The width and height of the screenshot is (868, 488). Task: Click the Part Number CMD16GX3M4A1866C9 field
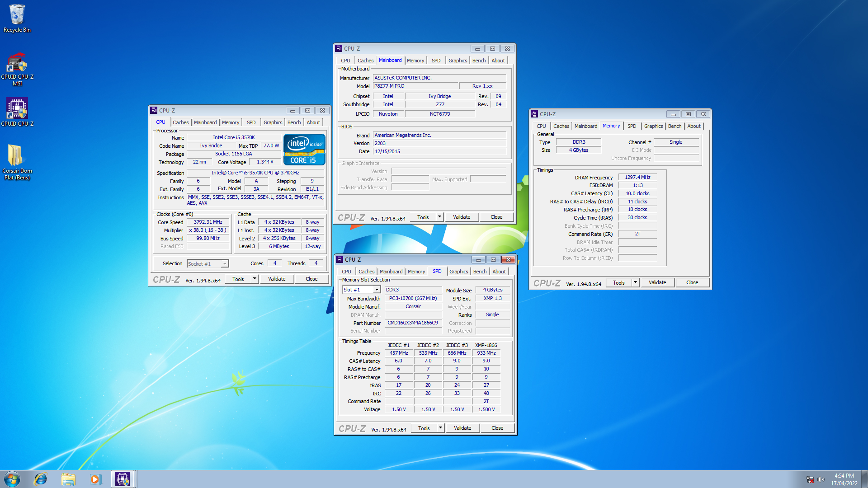click(x=413, y=323)
